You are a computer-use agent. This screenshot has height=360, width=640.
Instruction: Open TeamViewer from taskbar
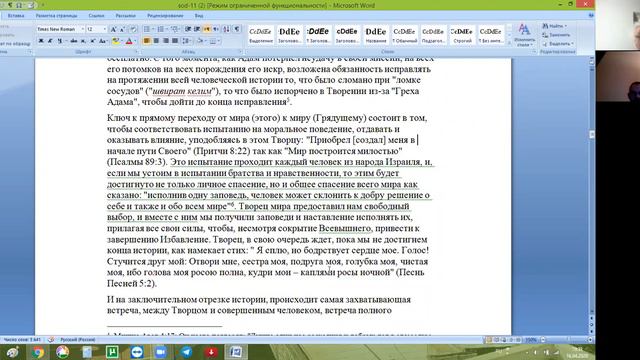[137, 352]
